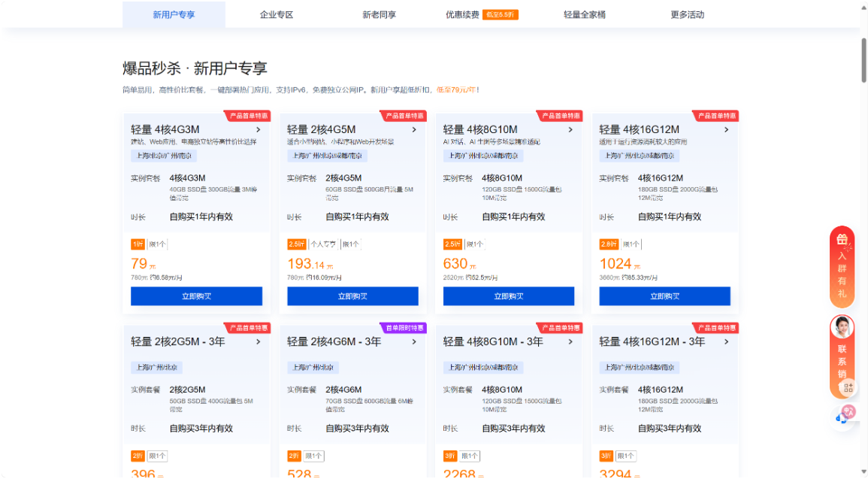
Task: Click the gift icon on 入群有礼
Action: coord(842,240)
